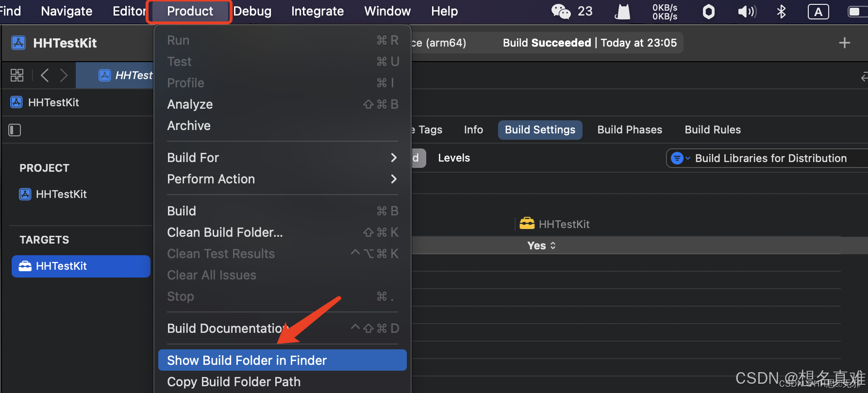The height and width of the screenshot is (393, 868).
Task: Click the WeChat icon showing 23 notifications
Action: [560, 11]
